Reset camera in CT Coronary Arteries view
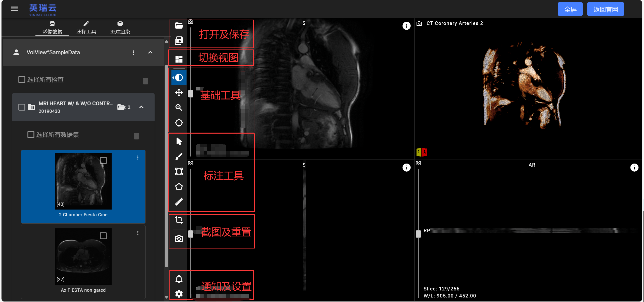 pyautogui.click(x=419, y=24)
